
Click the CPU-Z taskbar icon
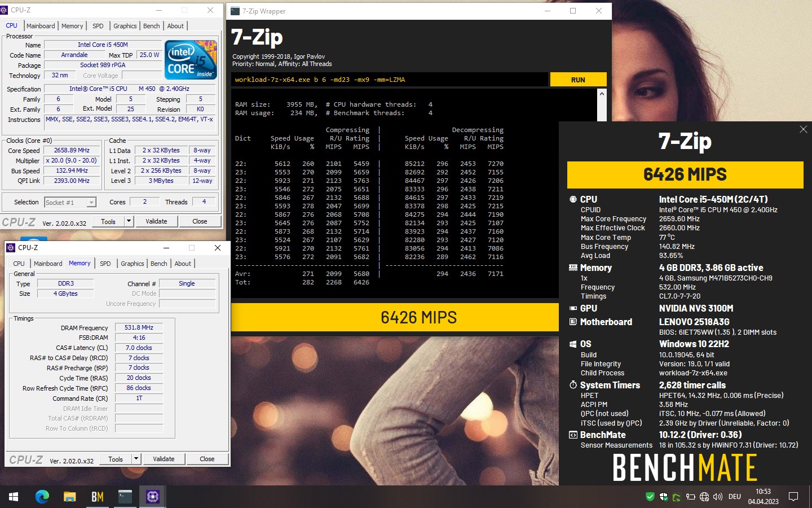152,497
